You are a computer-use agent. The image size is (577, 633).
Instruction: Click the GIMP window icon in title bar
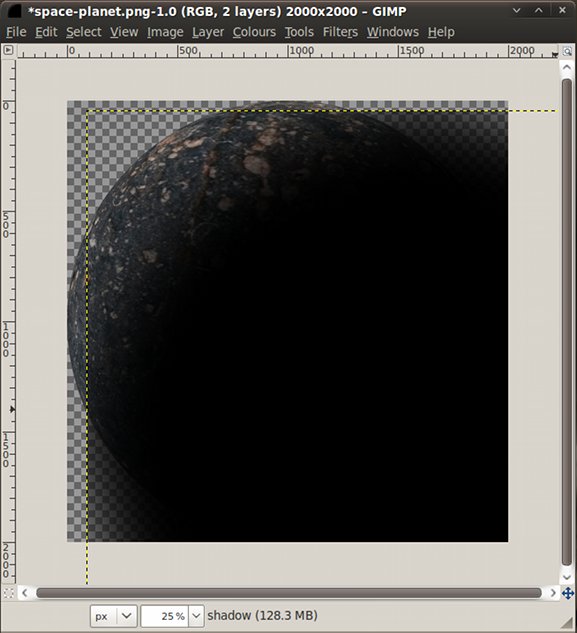click(14, 11)
